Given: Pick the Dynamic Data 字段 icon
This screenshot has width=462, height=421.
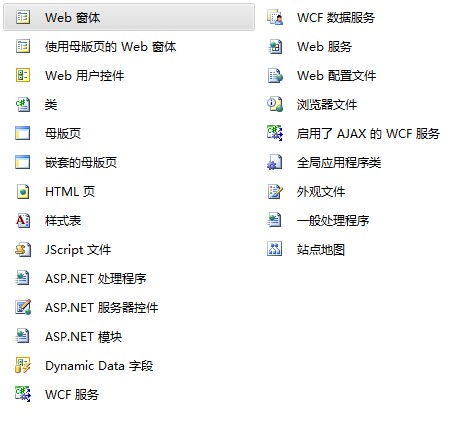Looking at the screenshot, I should pyautogui.click(x=23, y=365).
